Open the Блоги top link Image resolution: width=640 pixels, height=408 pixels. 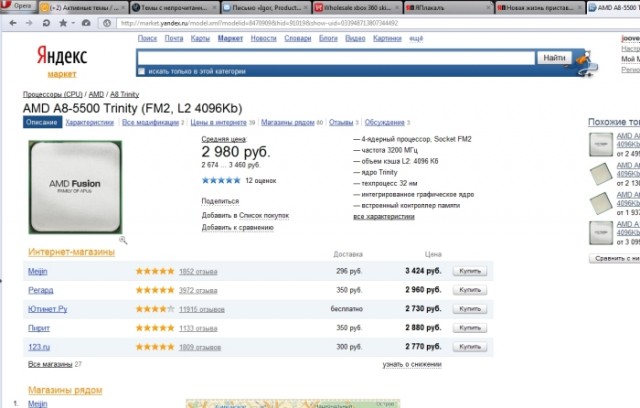click(x=328, y=38)
